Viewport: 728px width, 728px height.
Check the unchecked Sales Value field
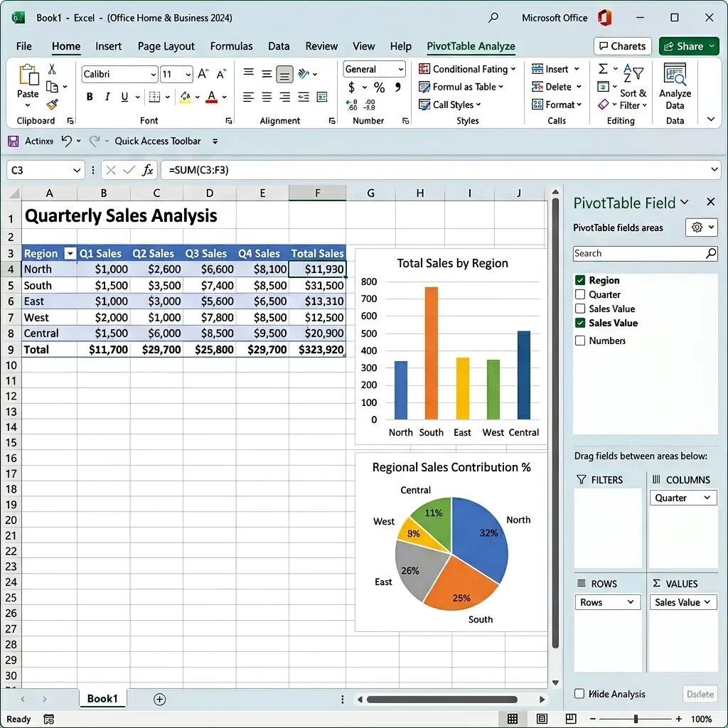(x=580, y=309)
